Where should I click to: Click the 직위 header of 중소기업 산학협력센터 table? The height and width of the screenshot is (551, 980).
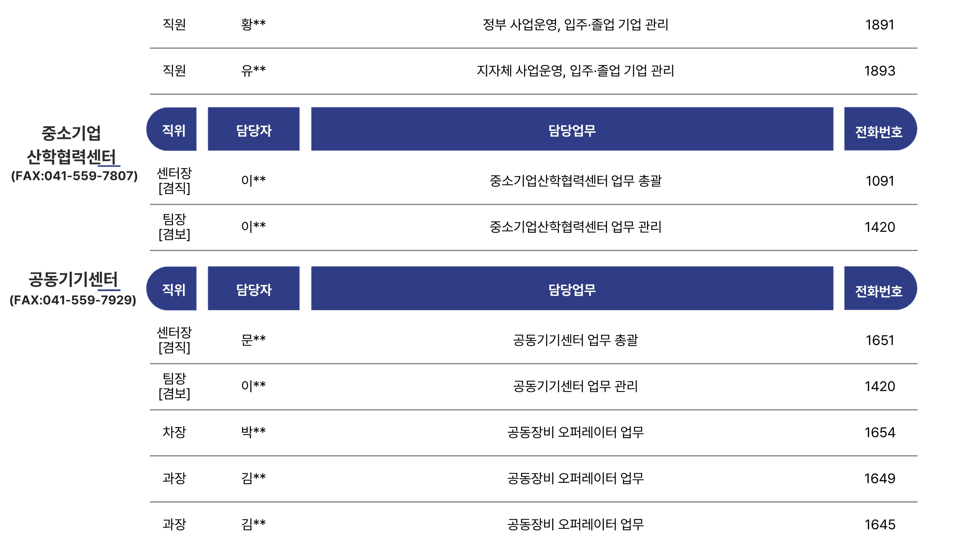[171, 129]
